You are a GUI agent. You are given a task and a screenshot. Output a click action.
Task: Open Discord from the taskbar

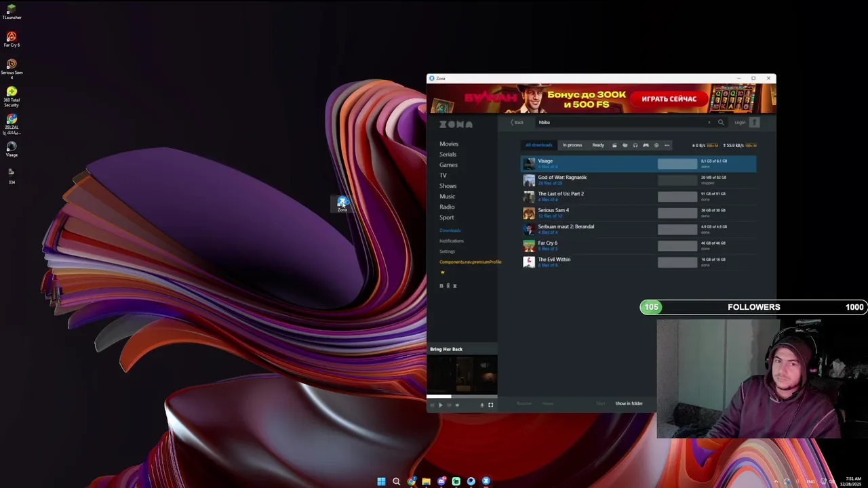(x=441, y=481)
